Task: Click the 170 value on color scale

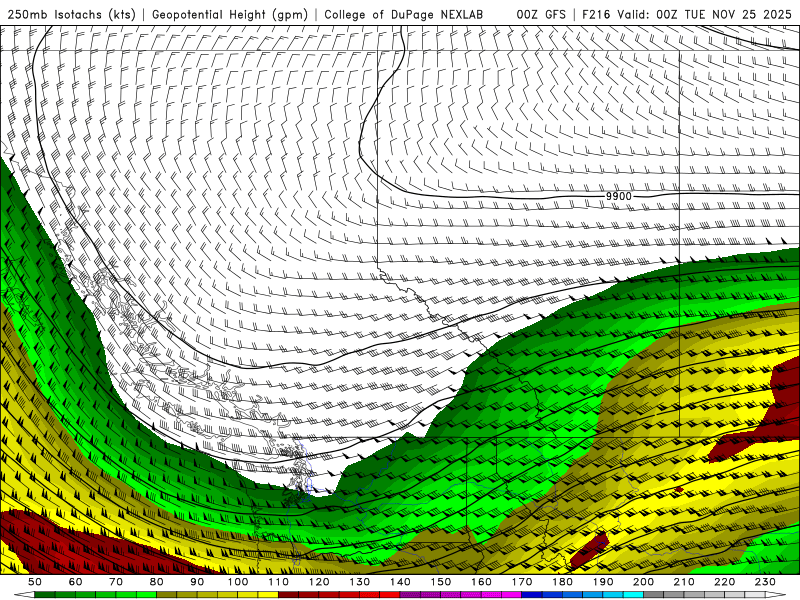Action: pos(522,582)
